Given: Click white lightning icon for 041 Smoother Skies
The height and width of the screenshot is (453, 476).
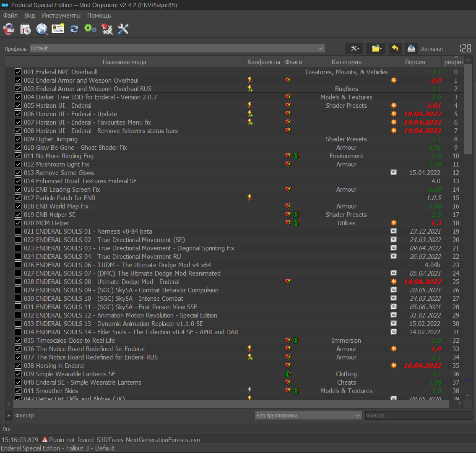Looking at the screenshot, I should [250, 390].
